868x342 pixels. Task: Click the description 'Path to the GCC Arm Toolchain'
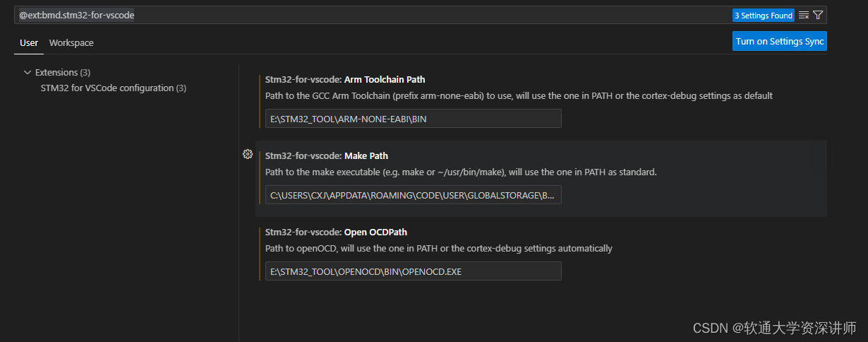pyautogui.click(x=519, y=95)
